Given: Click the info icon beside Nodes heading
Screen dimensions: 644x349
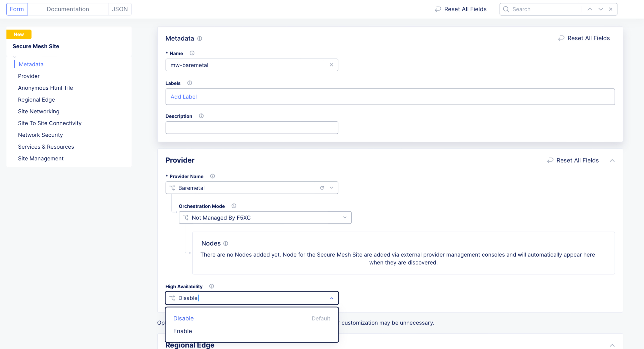Looking at the screenshot, I should coord(226,243).
